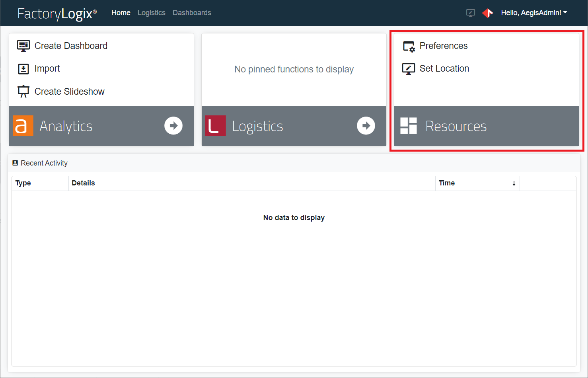
Task: Click the red Aegis logo icon
Action: tap(487, 13)
